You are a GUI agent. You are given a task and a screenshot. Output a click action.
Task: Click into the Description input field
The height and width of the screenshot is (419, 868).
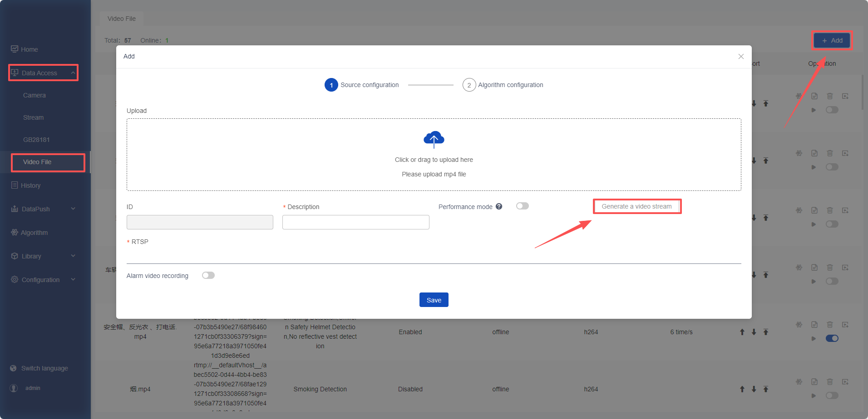pyautogui.click(x=355, y=222)
